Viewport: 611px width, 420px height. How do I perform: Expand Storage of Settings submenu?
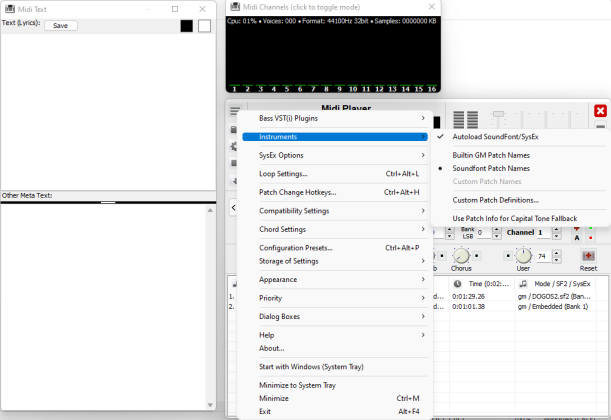pos(335,261)
